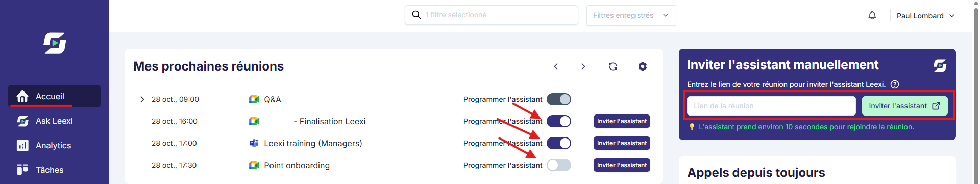This screenshot has width=980, height=184.
Task: Click the search magnifier icon
Action: [416, 15]
